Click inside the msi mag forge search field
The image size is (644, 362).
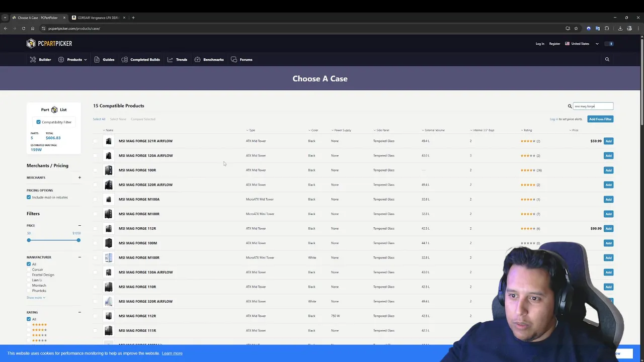(x=593, y=106)
